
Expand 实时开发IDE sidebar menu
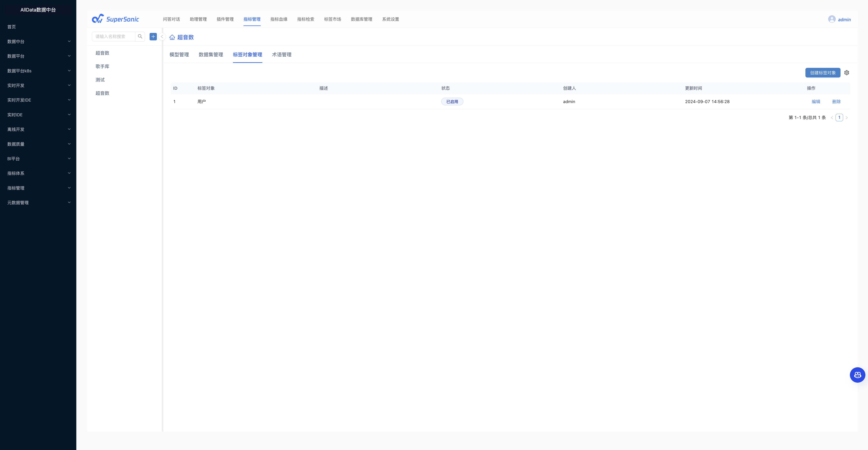(38, 100)
